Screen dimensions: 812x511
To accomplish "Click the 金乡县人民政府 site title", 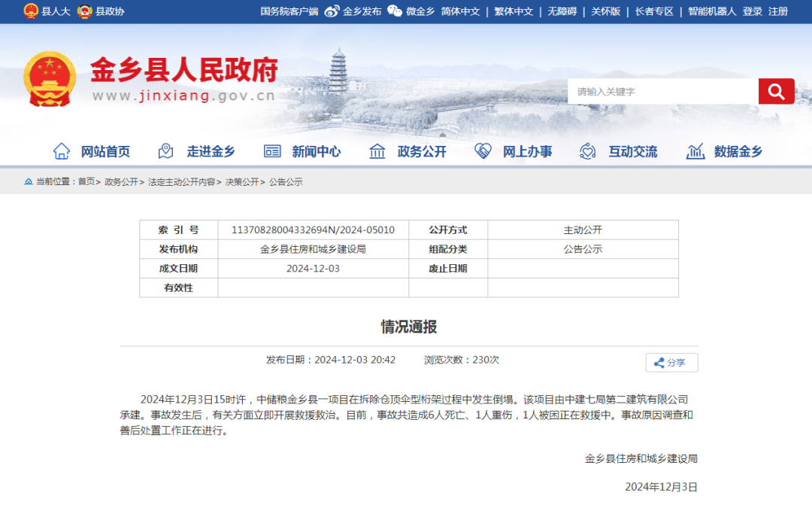I will pyautogui.click(x=184, y=70).
